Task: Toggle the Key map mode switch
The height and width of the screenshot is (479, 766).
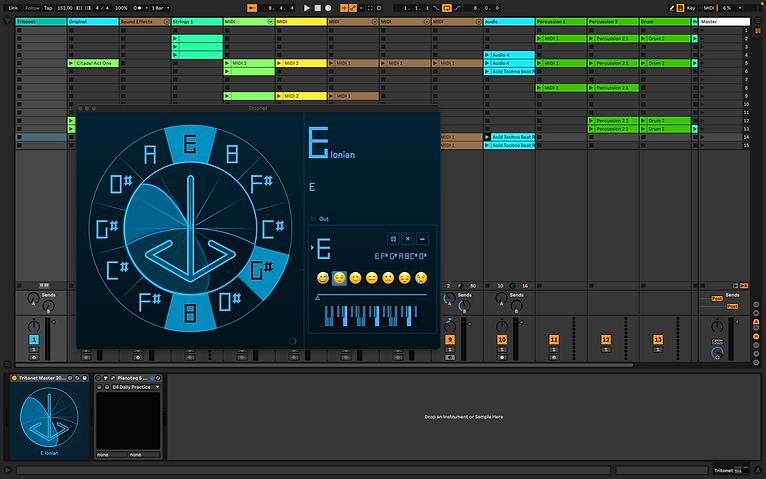Action: coord(691,8)
